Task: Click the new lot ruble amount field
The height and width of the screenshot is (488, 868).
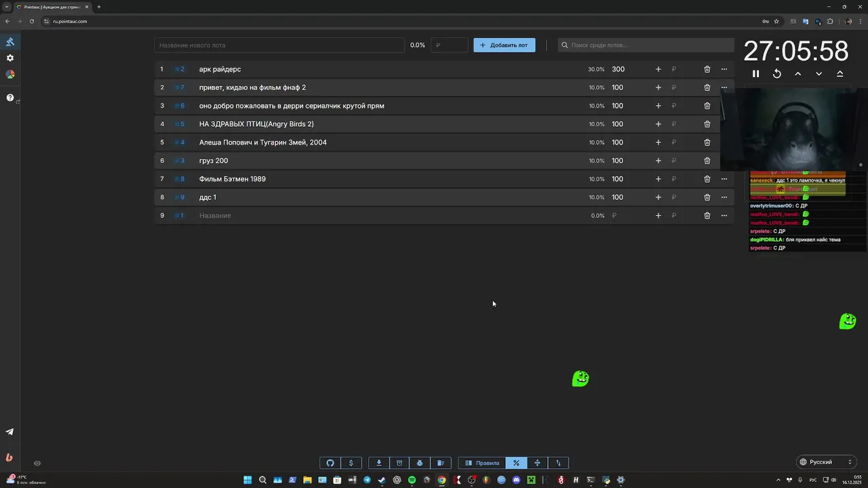Action: tap(450, 45)
